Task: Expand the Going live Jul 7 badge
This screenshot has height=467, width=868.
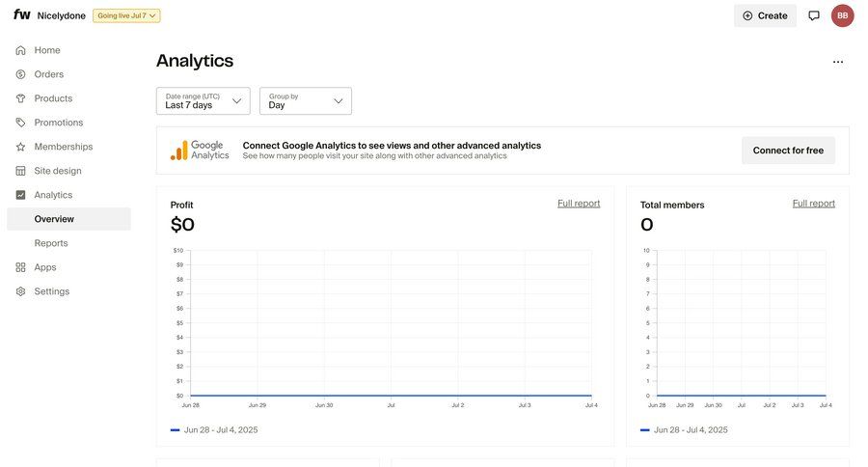Action: 126,15
